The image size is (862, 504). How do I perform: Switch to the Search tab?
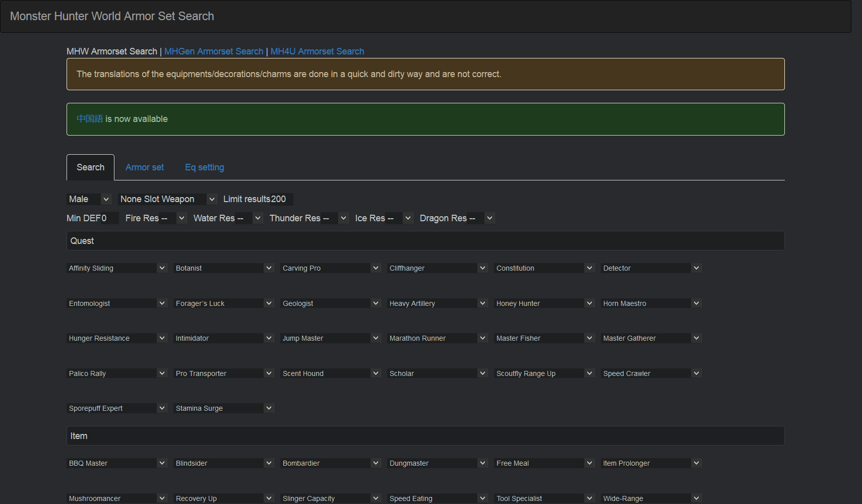(x=90, y=167)
